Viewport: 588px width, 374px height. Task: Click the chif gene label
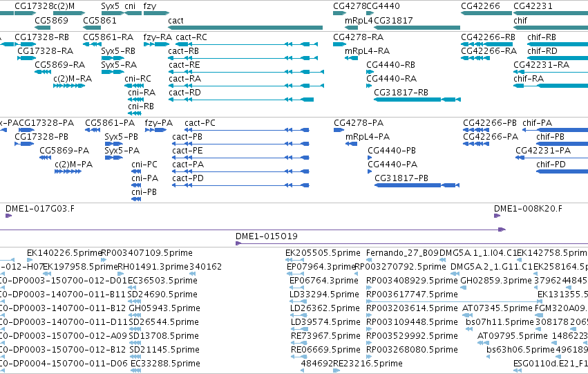(x=520, y=21)
